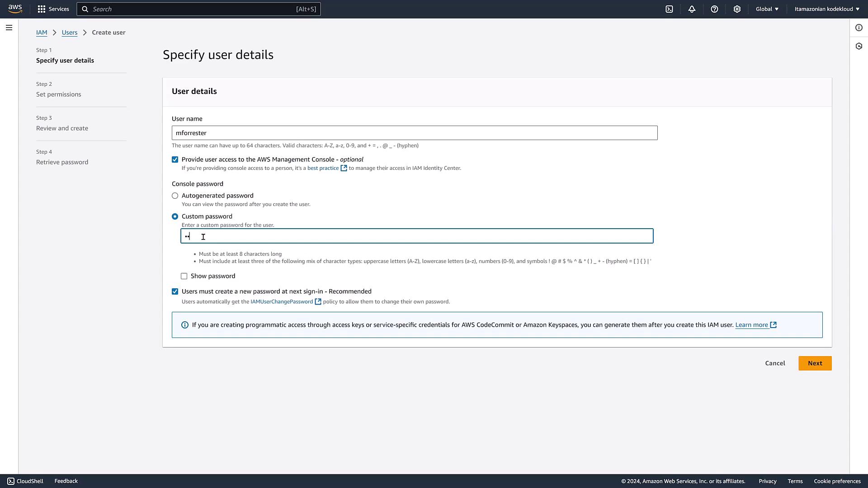
Task: Go to Users in the breadcrumb
Action: (x=70, y=33)
